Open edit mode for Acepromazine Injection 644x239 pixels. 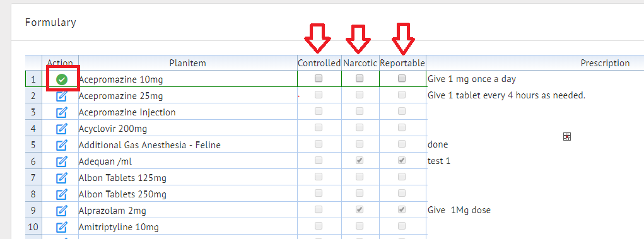click(x=61, y=112)
